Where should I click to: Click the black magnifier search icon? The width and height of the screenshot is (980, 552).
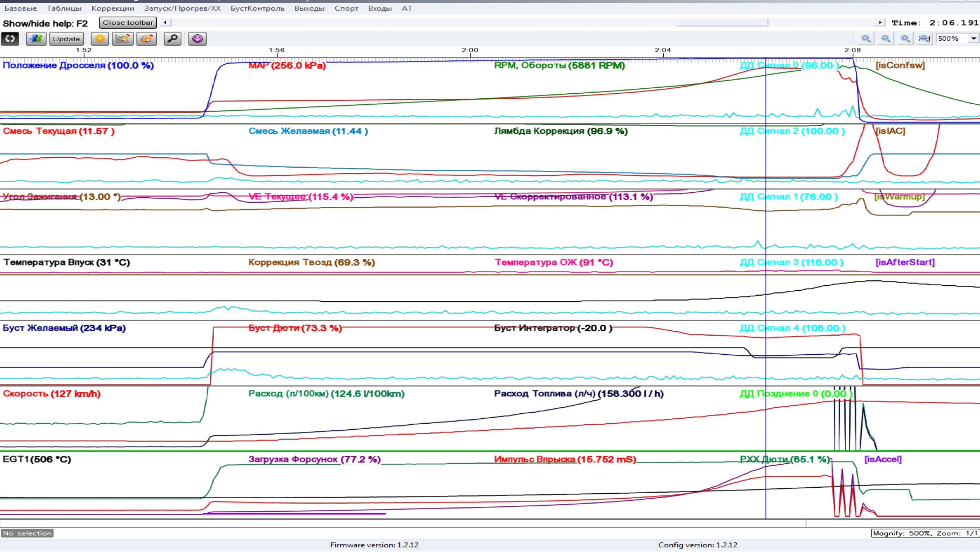pyautogui.click(x=172, y=39)
